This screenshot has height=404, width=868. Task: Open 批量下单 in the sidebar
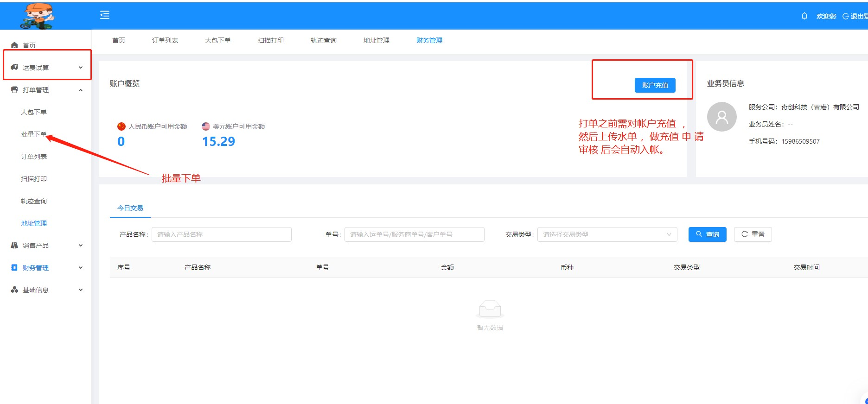pyautogui.click(x=34, y=134)
